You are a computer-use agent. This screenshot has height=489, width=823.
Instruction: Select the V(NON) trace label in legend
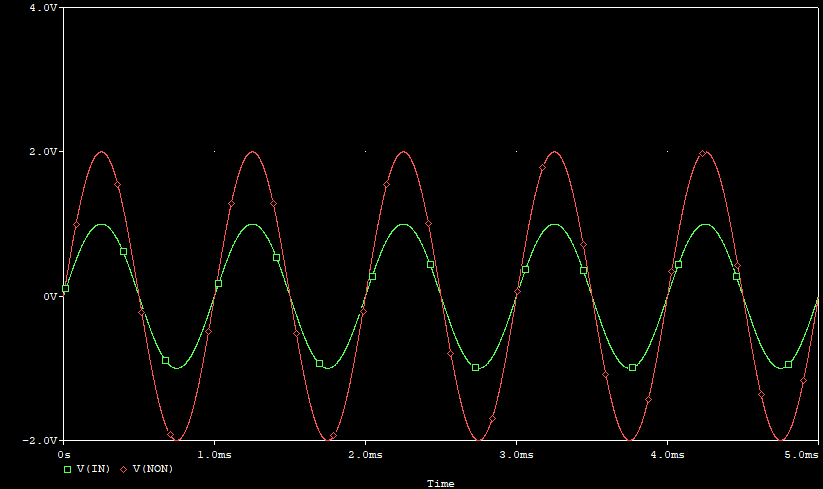(x=153, y=469)
